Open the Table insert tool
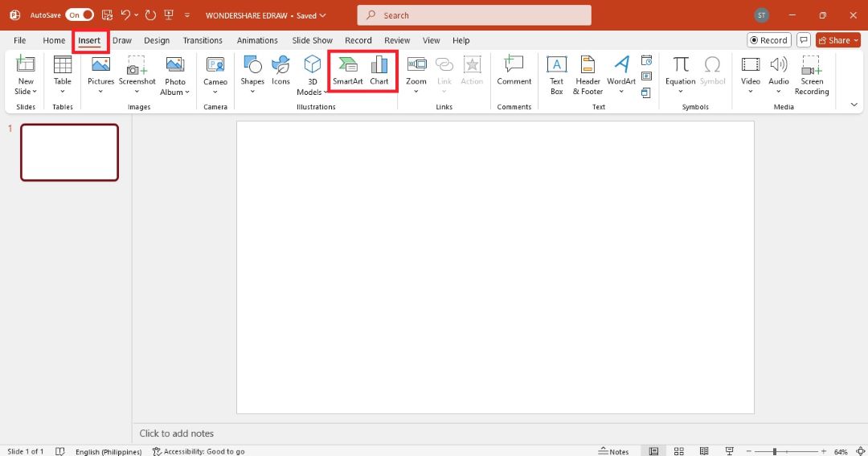This screenshot has height=456, width=868. coord(63,76)
